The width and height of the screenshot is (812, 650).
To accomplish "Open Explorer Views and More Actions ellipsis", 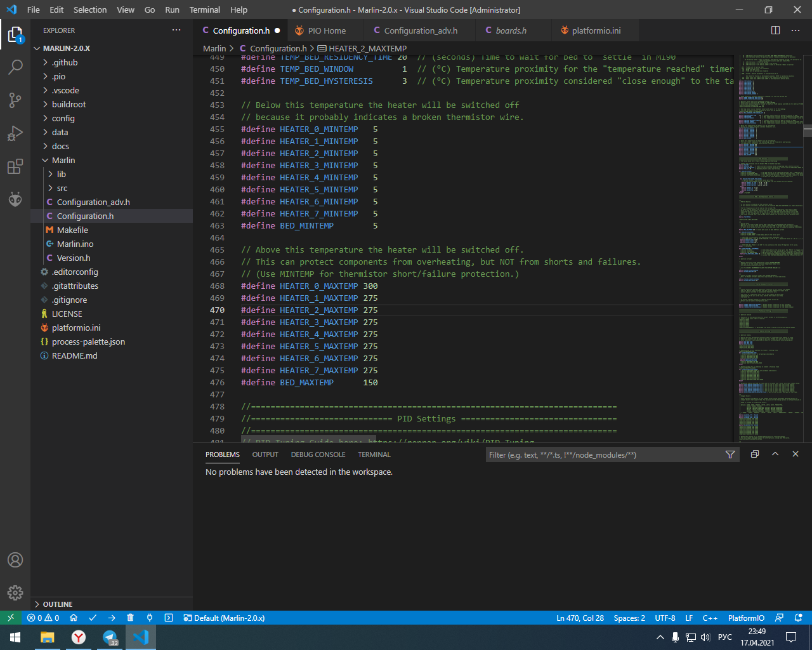I will tap(176, 30).
